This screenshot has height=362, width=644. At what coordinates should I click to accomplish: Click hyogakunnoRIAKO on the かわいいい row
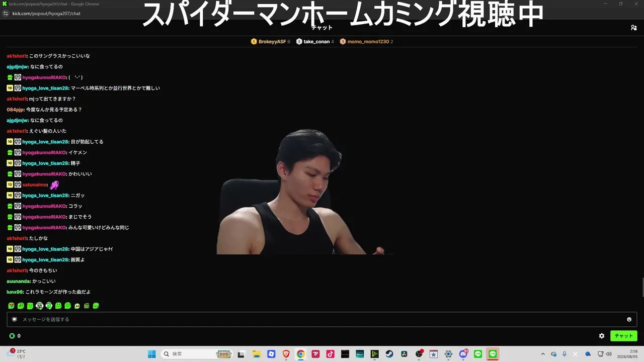[44, 174]
